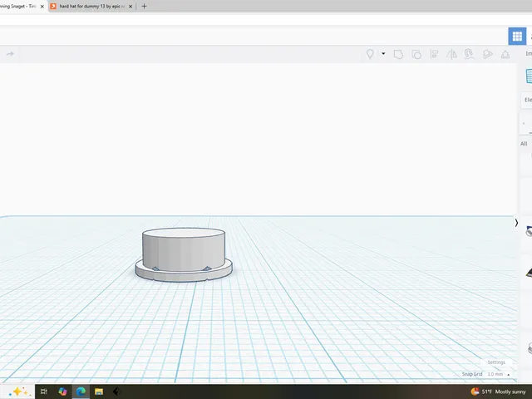This screenshot has width=532, height=399.
Task: Close the hard hat for dummy 13 tab
Action: click(x=131, y=6)
